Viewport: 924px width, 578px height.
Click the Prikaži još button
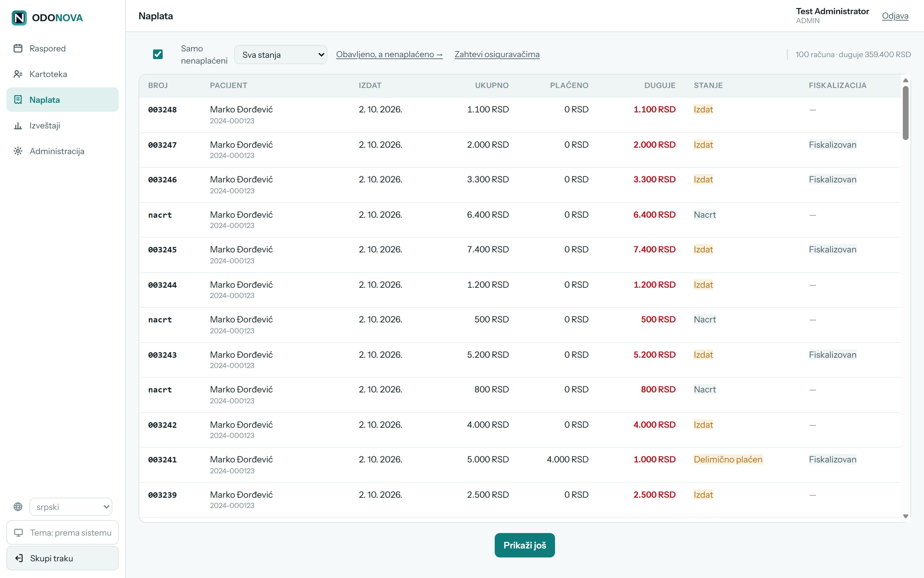click(x=525, y=545)
